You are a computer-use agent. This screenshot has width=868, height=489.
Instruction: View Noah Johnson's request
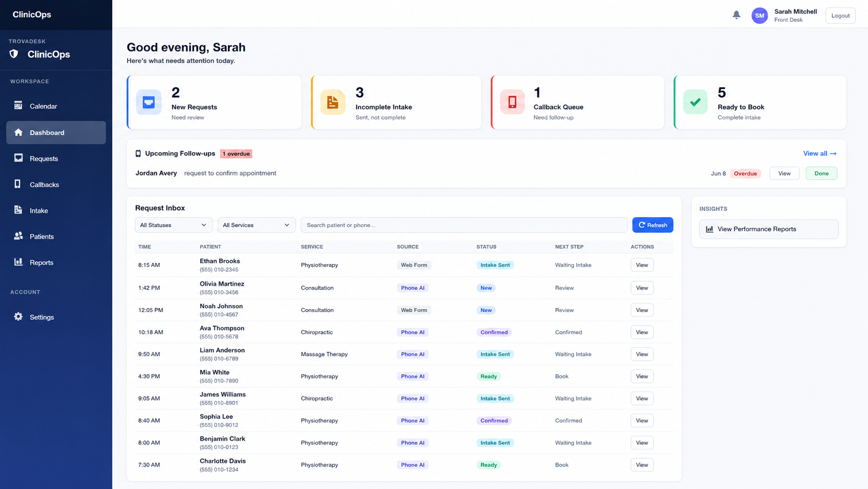click(x=642, y=310)
